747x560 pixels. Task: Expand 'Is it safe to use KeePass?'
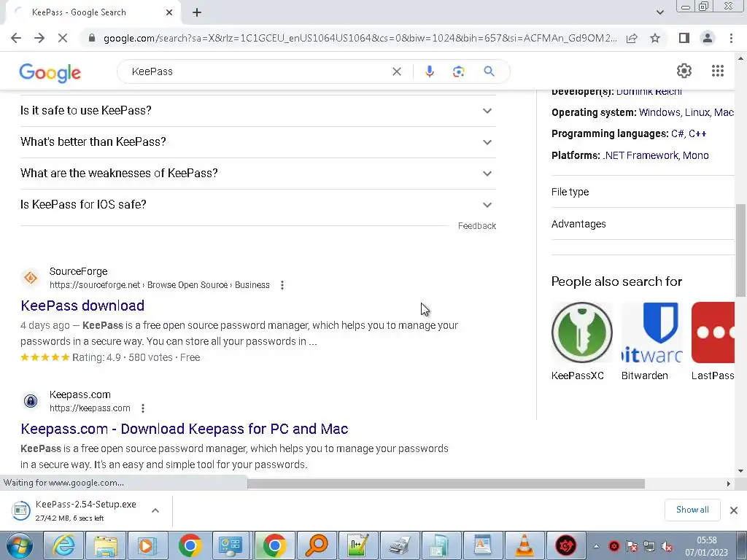click(x=258, y=111)
